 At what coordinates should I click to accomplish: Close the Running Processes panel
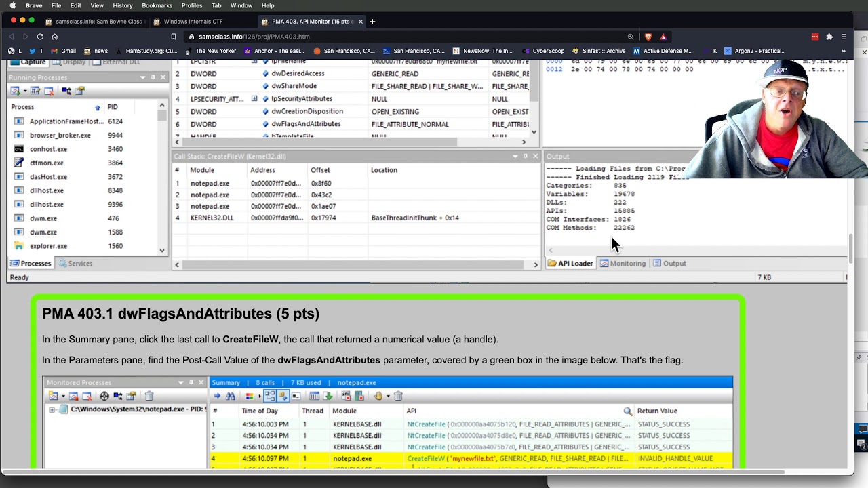point(163,77)
